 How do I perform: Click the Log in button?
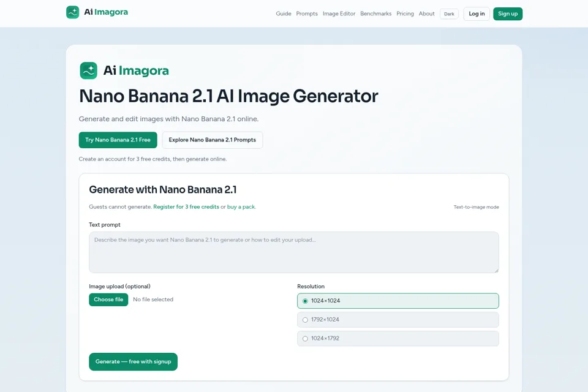tap(477, 14)
